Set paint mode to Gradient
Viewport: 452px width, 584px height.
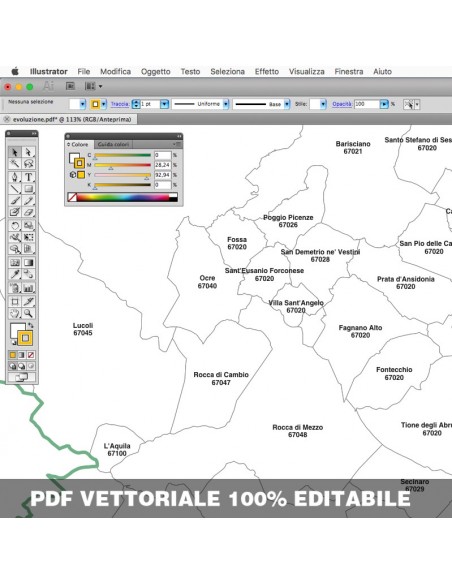pos(22,355)
